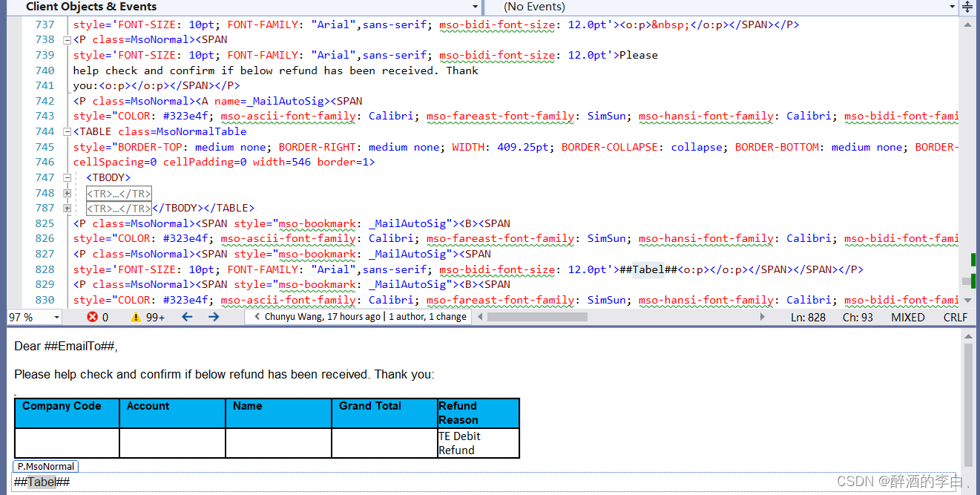980x495 pixels.
Task: Click the code editor scroll up arrow
Action: [x=967, y=24]
